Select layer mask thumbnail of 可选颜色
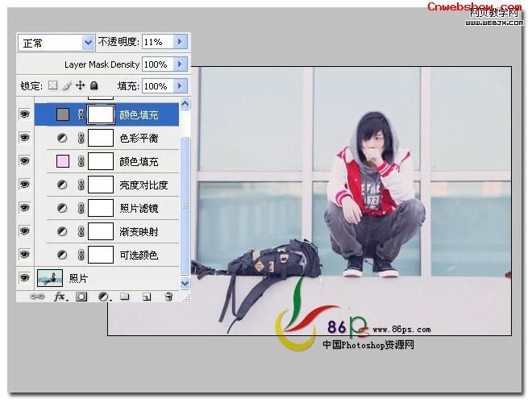Viewport: 532px width, 403px height. pos(101,255)
